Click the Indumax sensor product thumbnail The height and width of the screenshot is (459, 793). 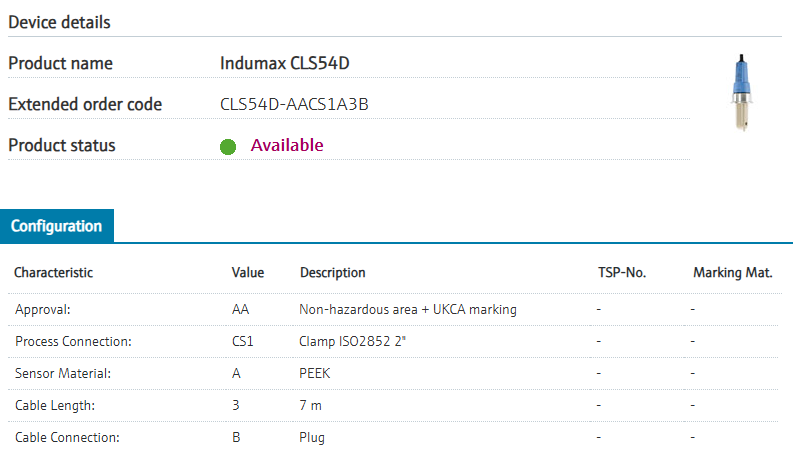click(741, 93)
